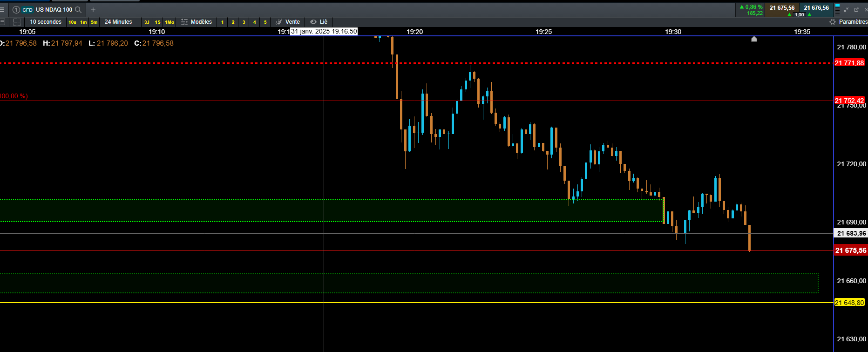Viewport: 868px width, 352px height.
Task: Add a new chart tab with plus
Action: [93, 9]
